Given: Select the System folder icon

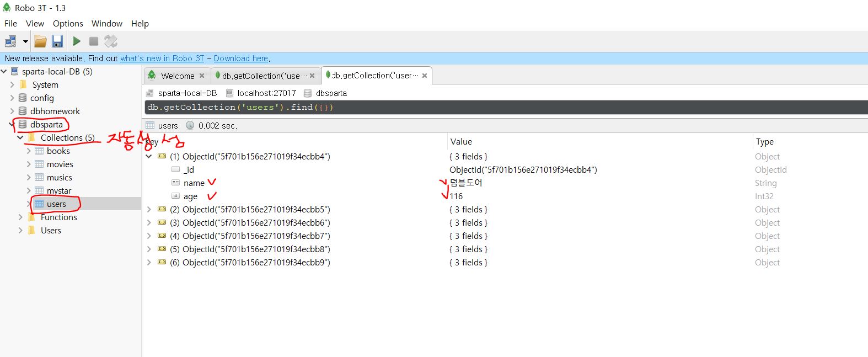Looking at the screenshot, I should [x=23, y=84].
